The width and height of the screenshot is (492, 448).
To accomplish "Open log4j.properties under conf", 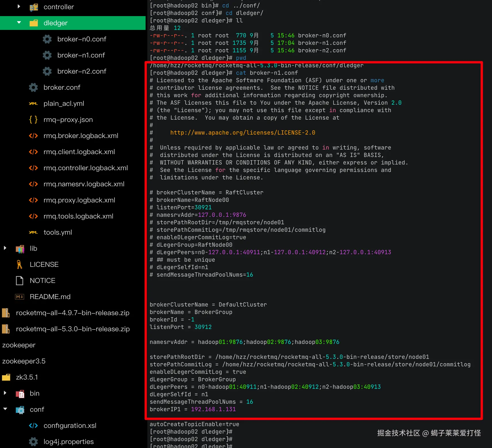I will (x=68, y=442).
